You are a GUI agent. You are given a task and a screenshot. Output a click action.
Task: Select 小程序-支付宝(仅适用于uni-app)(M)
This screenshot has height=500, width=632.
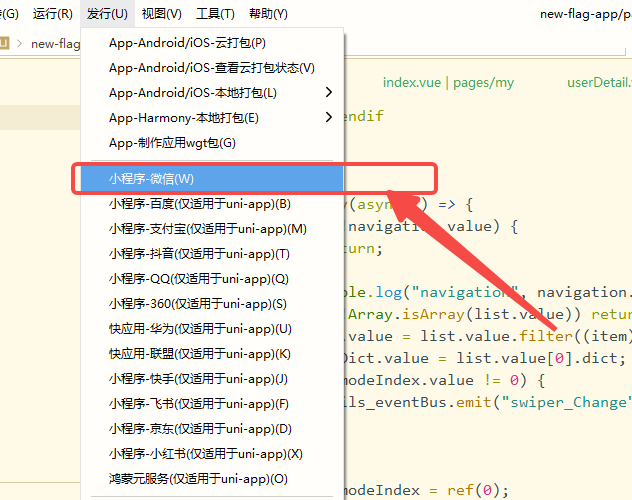click(x=212, y=229)
